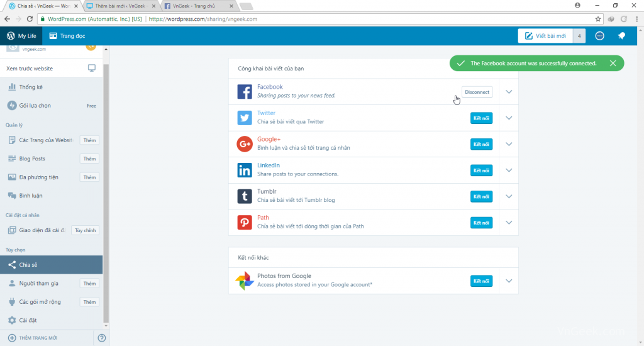The height and width of the screenshot is (346, 644).
Task: Expand the Twitter connection chevron
Action: point(509,118)
